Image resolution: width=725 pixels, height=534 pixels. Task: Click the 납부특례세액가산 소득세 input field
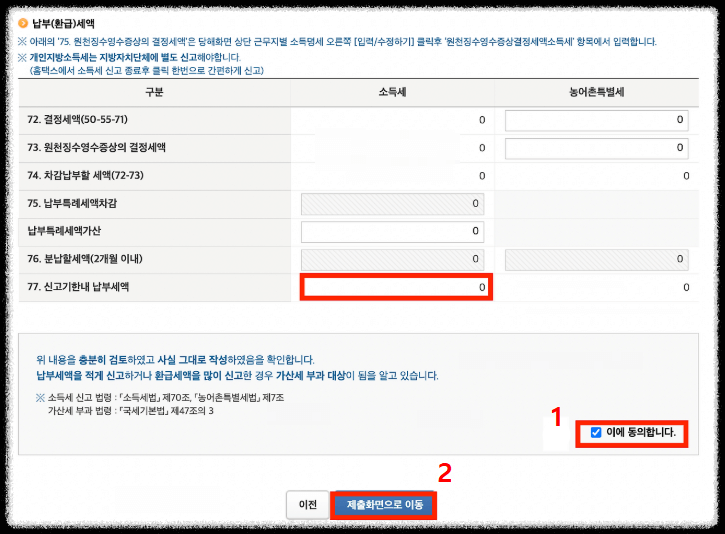pos(393,232)
